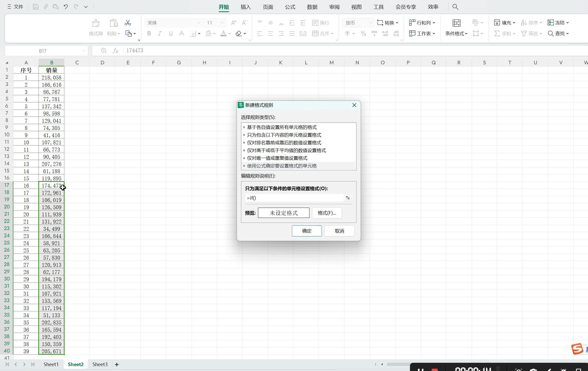Select rule type 基于各自值设置所有单元格的格式
This screenshot has height=371, width=588.
299,127
